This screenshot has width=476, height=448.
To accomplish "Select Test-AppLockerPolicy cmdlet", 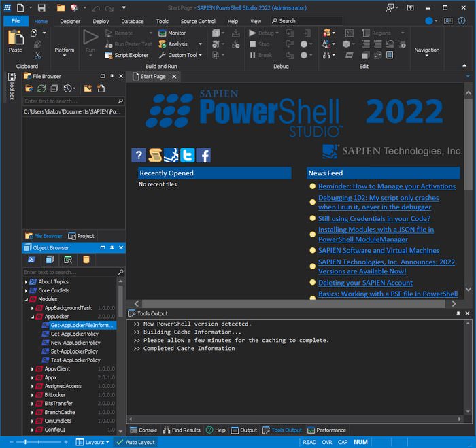I will [75, 360].
